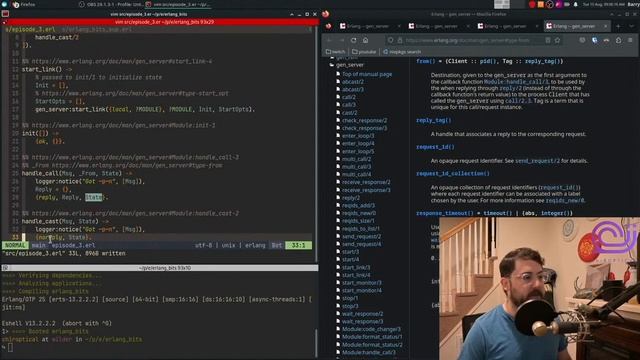
Task: Click the tracking protection shield icon
Action: click(x=391, y=40)
